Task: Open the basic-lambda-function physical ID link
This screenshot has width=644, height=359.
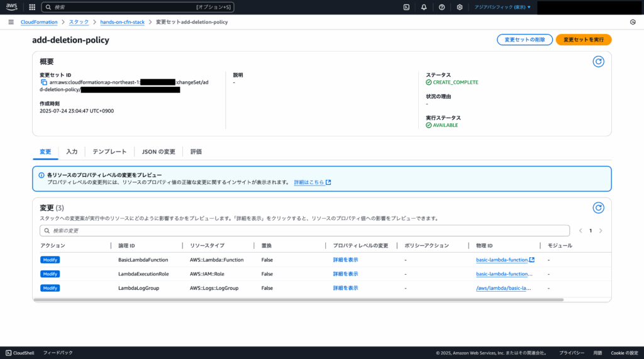Action: 501,260
